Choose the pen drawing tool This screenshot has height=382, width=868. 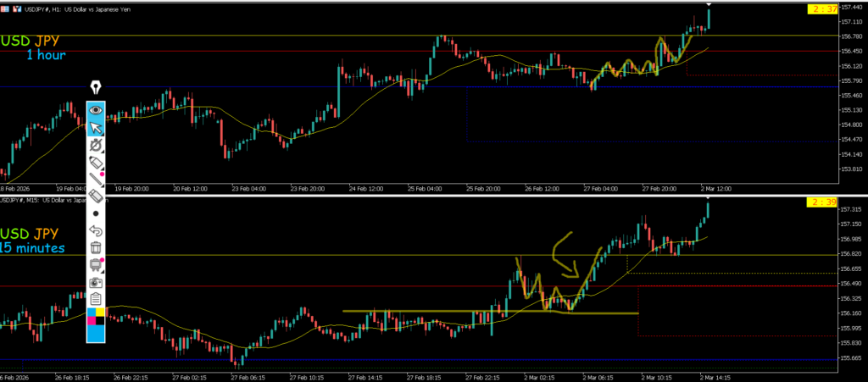(96, 161)
